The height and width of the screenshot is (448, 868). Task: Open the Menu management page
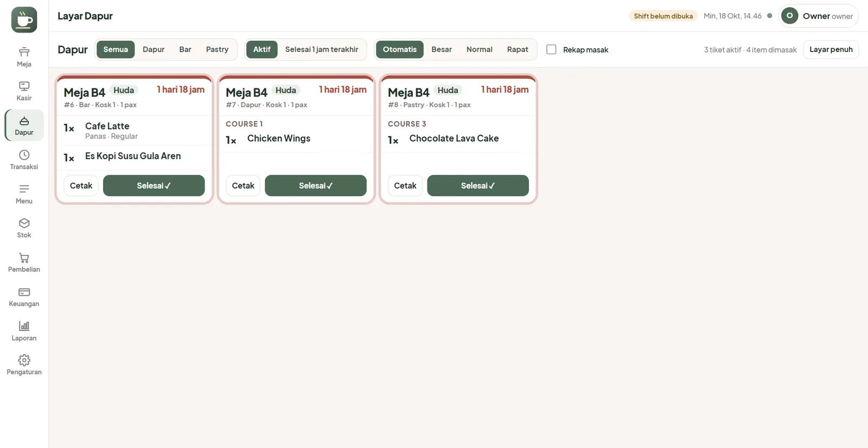pos(24,194)
